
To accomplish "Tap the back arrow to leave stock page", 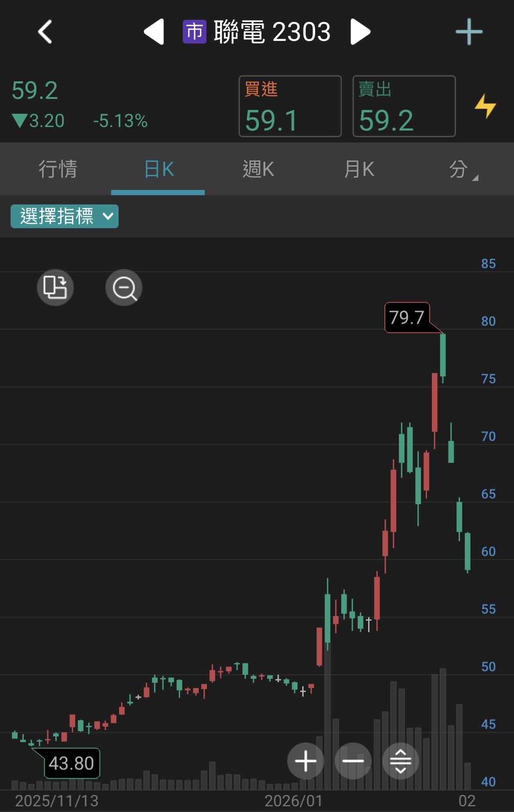I will pos(45,31).
